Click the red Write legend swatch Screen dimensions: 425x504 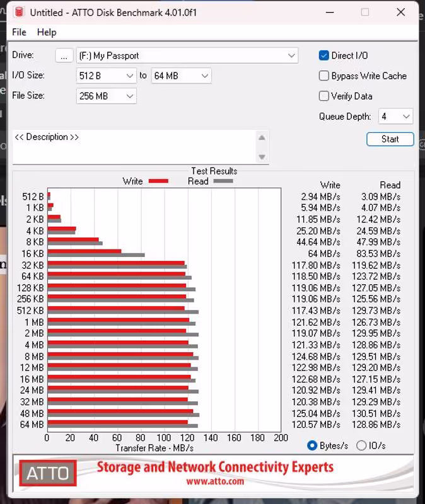click(x=158, y=181)
